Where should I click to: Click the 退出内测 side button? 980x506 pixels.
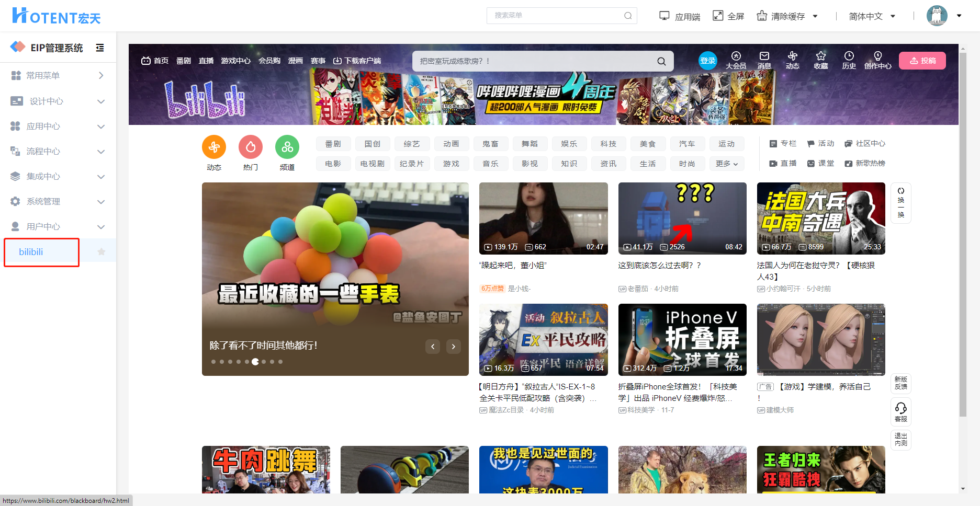901,440
